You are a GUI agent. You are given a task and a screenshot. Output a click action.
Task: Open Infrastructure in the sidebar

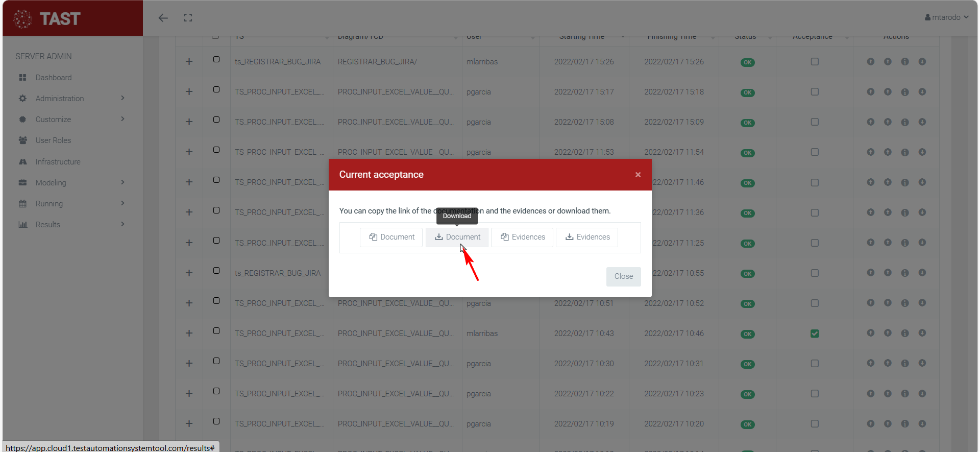tap(58, 162)
